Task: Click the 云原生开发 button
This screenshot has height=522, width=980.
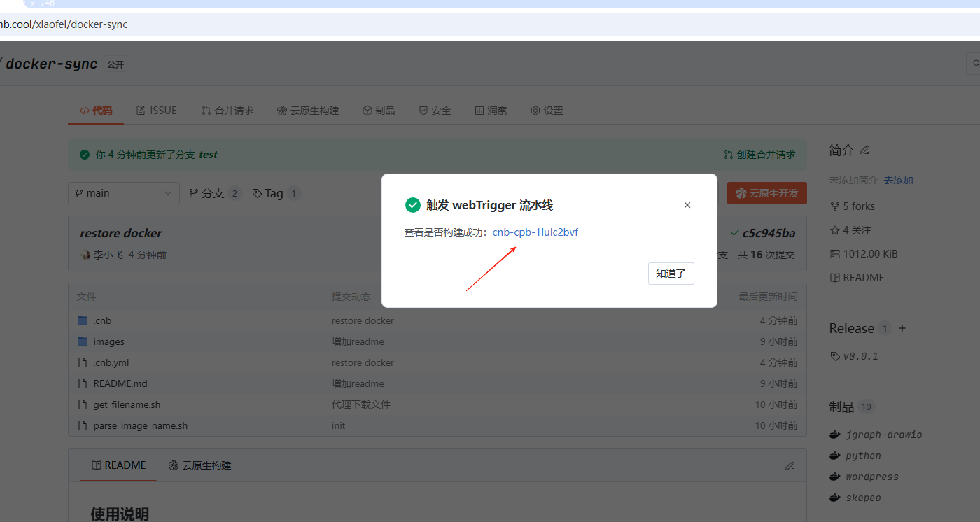Action: click(x=767, y=193)
